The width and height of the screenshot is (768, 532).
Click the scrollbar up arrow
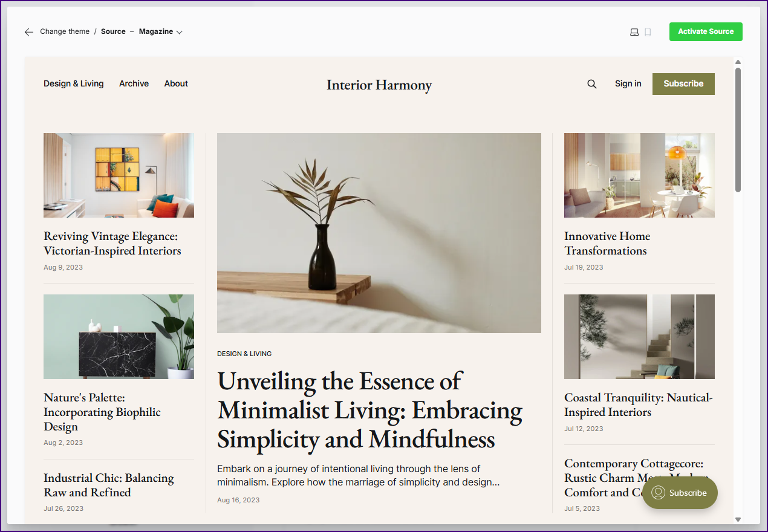click(x=738, y=62)
